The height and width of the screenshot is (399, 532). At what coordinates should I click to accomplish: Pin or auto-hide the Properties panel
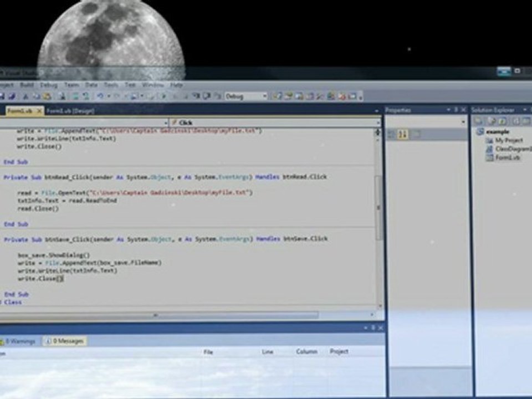(x=456, y=110)
